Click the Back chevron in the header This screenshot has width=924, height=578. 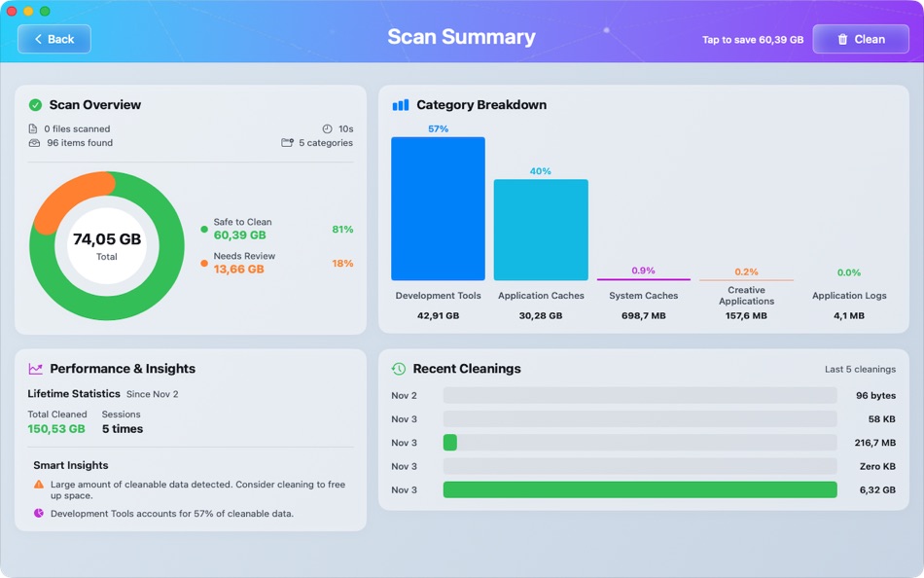39,39
